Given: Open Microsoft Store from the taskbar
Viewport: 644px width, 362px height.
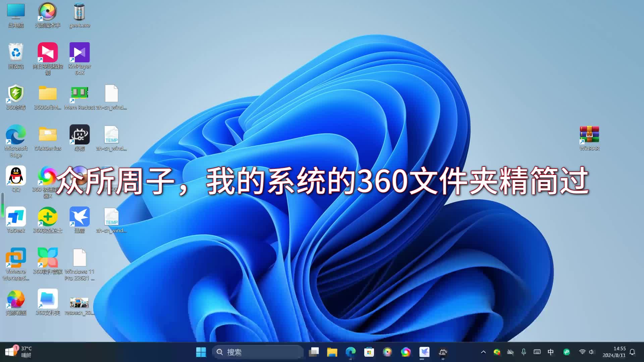Looking at the screenshot, I should click(369, 352).
